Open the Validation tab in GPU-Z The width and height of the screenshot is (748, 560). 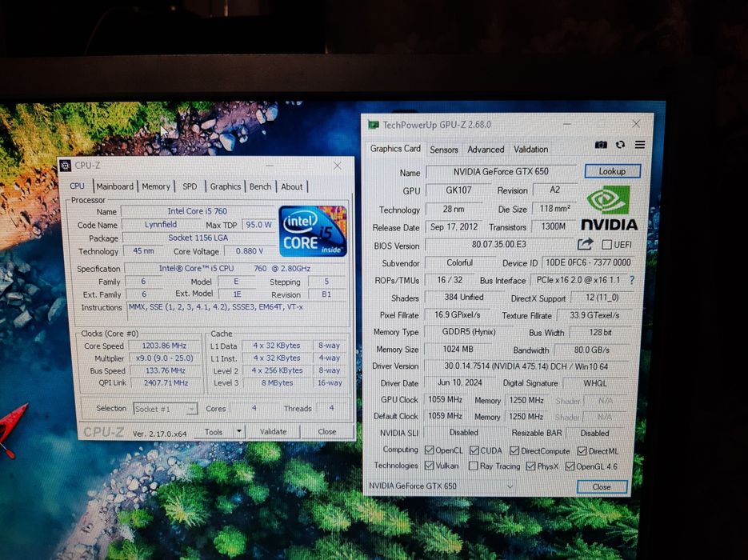pyautogui.click(x=530, y=150)
